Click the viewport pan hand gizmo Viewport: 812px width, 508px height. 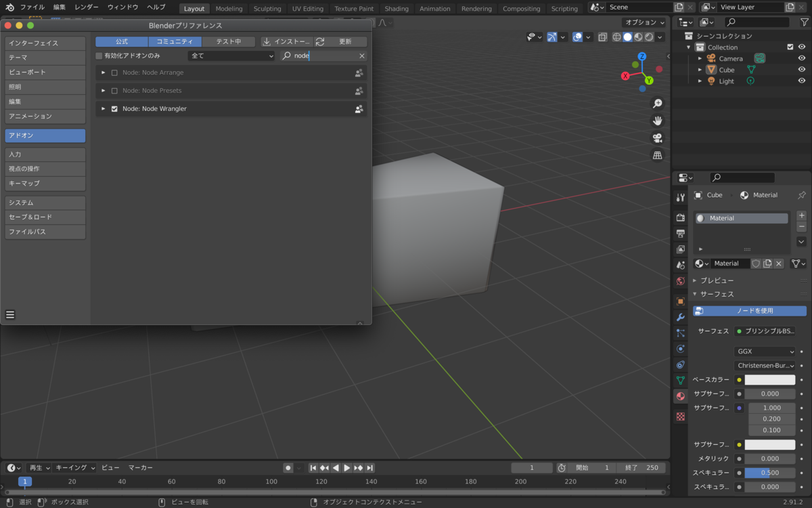point(657,121)
